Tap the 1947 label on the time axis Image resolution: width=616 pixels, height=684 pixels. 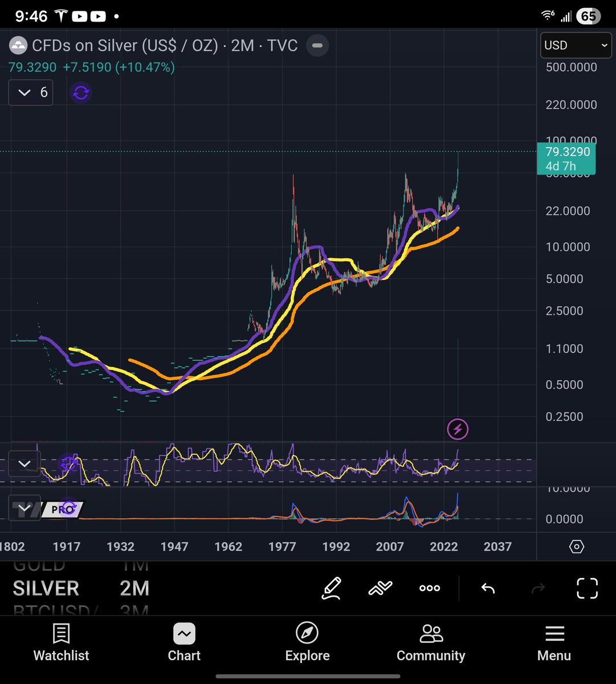174,547
